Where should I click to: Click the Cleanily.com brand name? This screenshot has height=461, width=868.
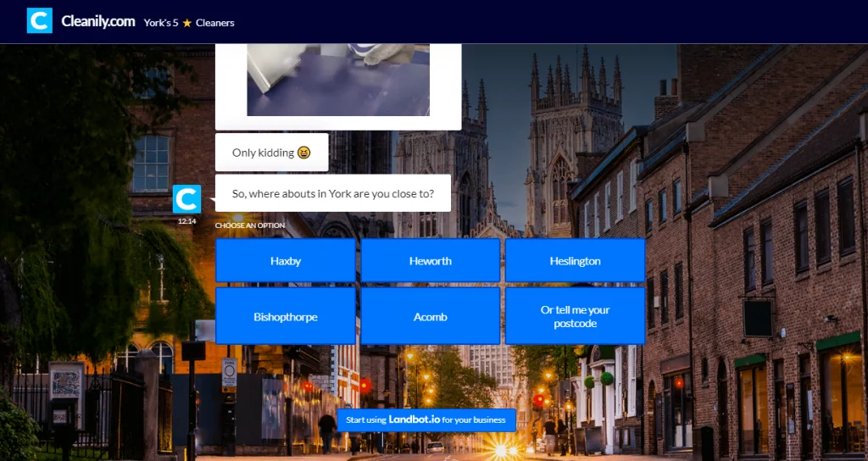pos(98,21)
